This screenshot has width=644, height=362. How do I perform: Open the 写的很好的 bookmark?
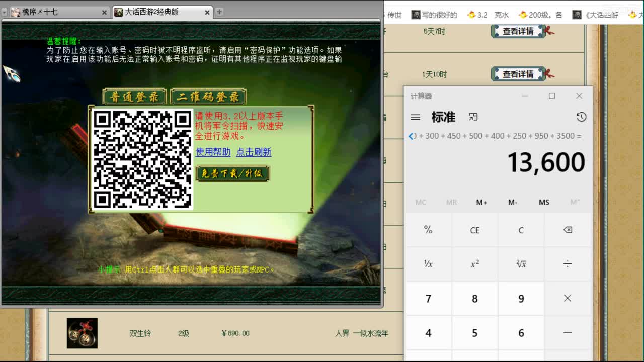[x=434, y=15]
